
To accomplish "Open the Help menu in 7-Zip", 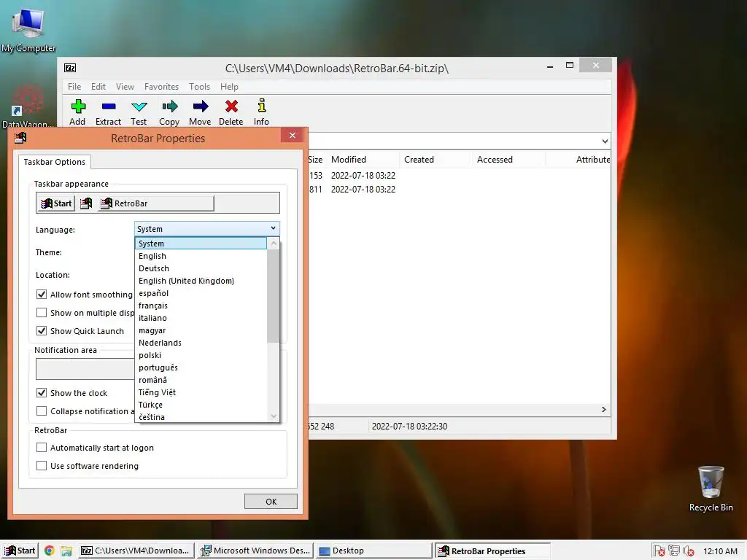I will [x=229, y=86].
